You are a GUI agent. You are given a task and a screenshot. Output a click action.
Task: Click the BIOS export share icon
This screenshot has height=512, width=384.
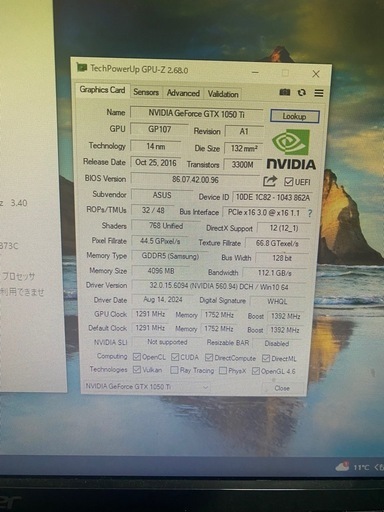[270, 181]
